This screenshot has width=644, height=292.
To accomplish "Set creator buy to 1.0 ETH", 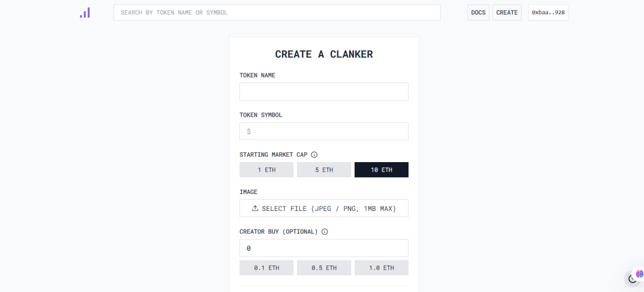I will (x=381, y=268).
